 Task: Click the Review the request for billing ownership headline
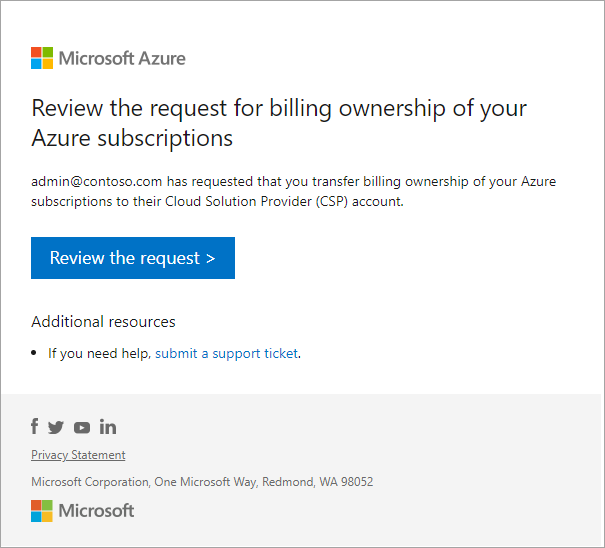(x=279, y=123)
